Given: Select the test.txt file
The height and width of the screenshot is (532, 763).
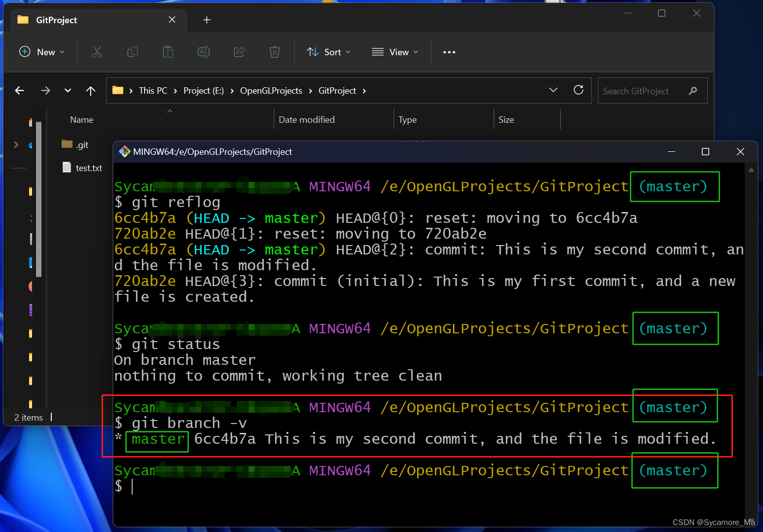Looking at the screenshot, I should click(x=82, y=168).
